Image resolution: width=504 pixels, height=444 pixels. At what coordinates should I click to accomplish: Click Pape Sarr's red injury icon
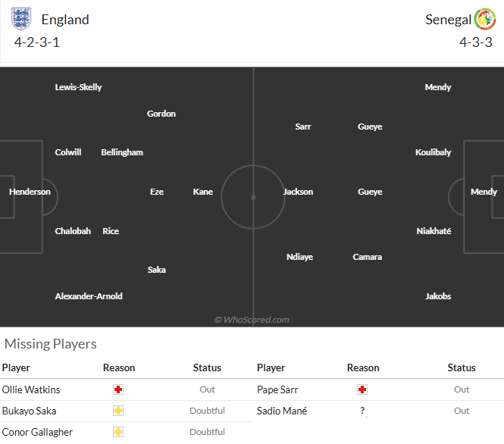click(362, 389)
